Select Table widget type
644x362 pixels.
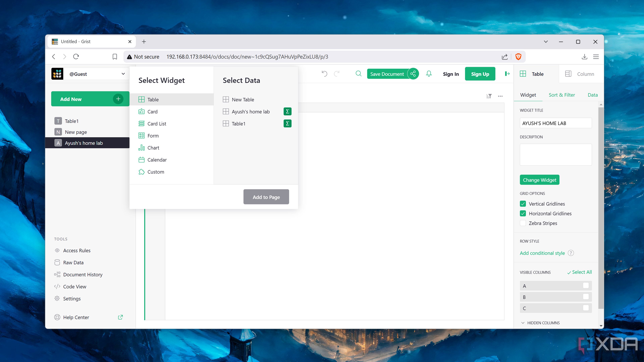[172, 99]
